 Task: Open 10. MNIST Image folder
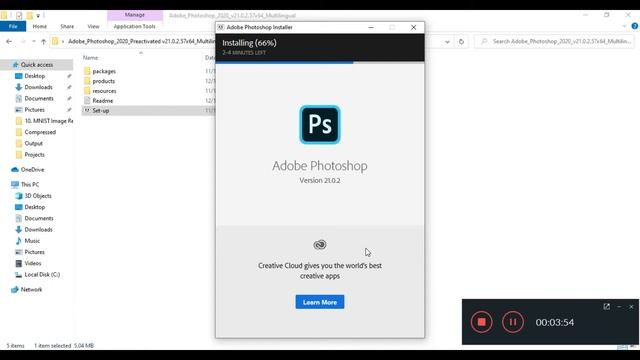[x=49, y=121]
